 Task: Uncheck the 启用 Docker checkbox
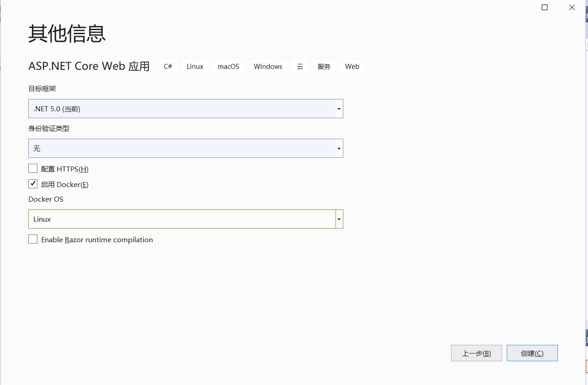pyautogui.click(x=33, y=184)
